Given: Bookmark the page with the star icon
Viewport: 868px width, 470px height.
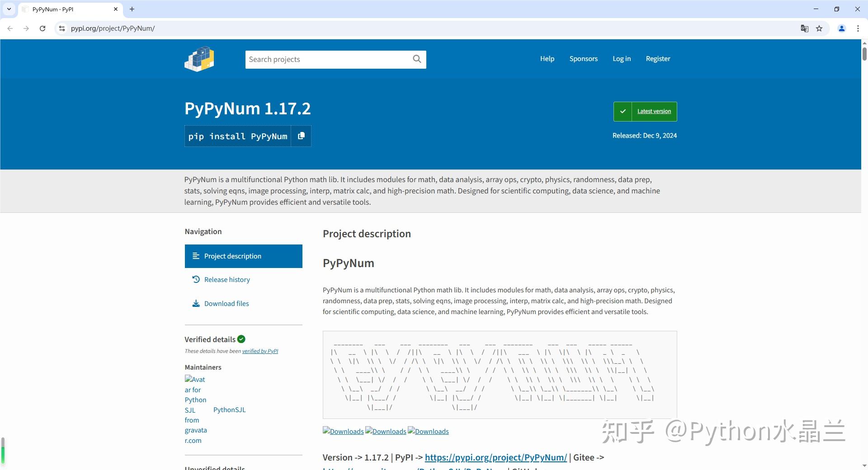Looking at the screenshot, I should coord(819,28).
